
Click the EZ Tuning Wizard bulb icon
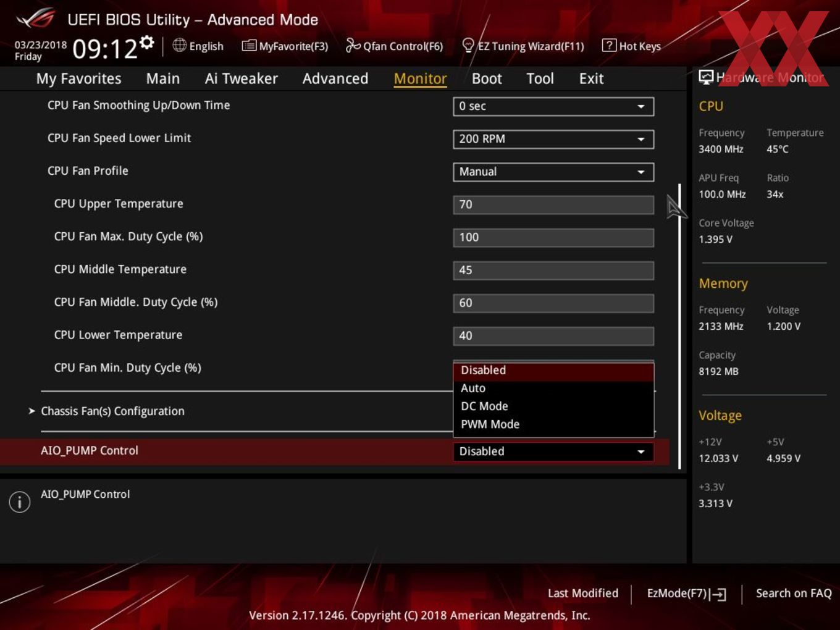[468, 46]
